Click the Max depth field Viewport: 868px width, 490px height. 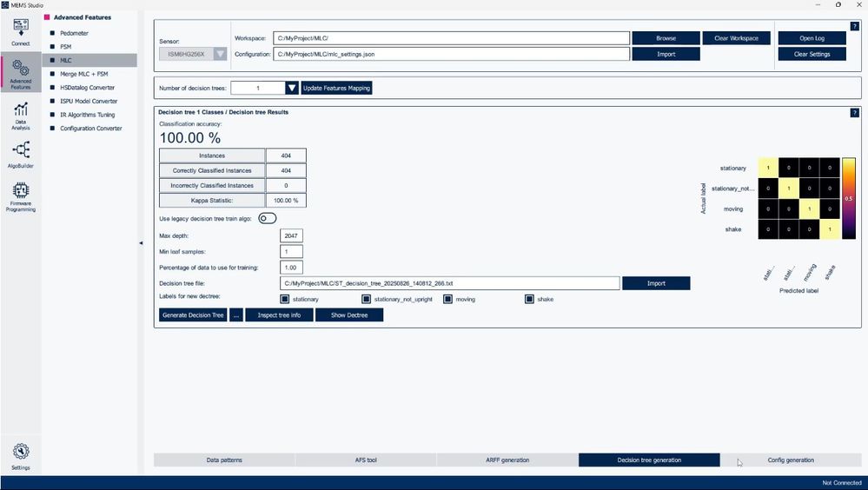(x=291, y=235)
